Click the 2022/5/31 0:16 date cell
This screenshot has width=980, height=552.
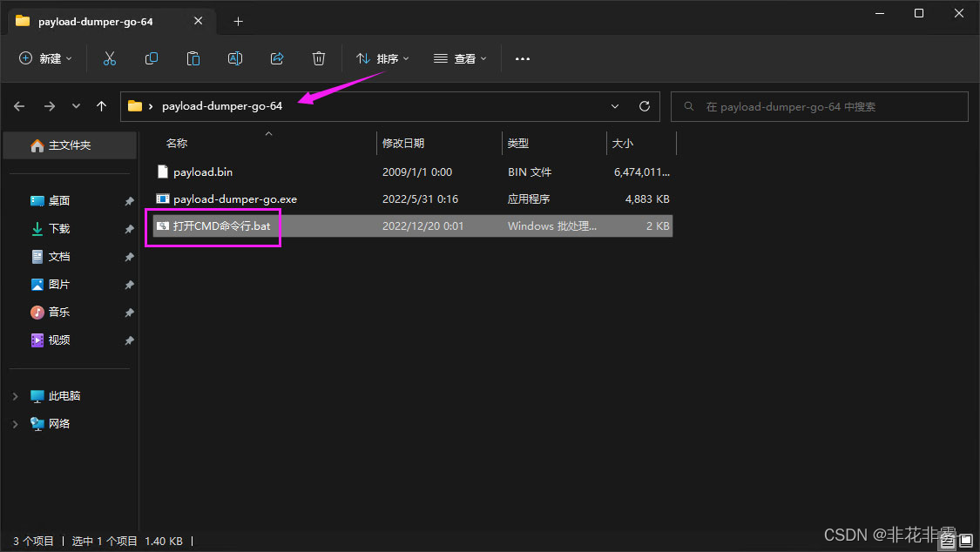420,199
